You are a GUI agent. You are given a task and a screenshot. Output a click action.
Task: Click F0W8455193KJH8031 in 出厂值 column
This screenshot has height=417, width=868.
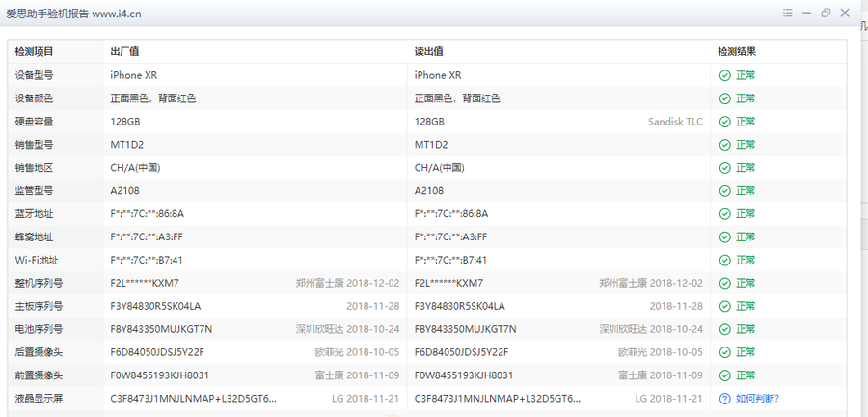click(159, 375)
